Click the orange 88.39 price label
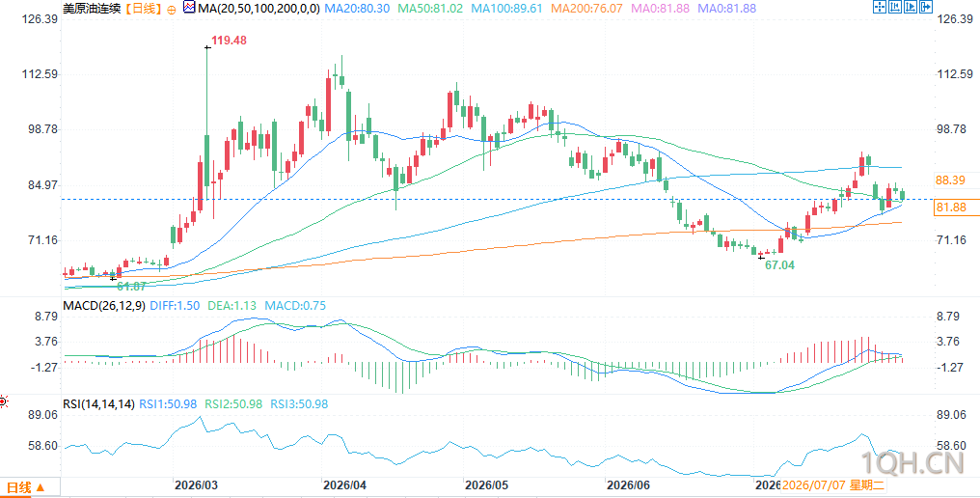 (950, 180)
